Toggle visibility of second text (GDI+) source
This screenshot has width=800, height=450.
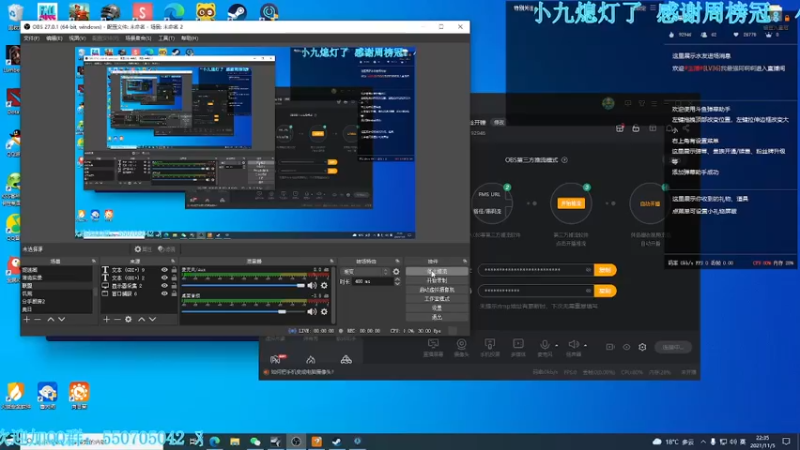click(164, 278)
